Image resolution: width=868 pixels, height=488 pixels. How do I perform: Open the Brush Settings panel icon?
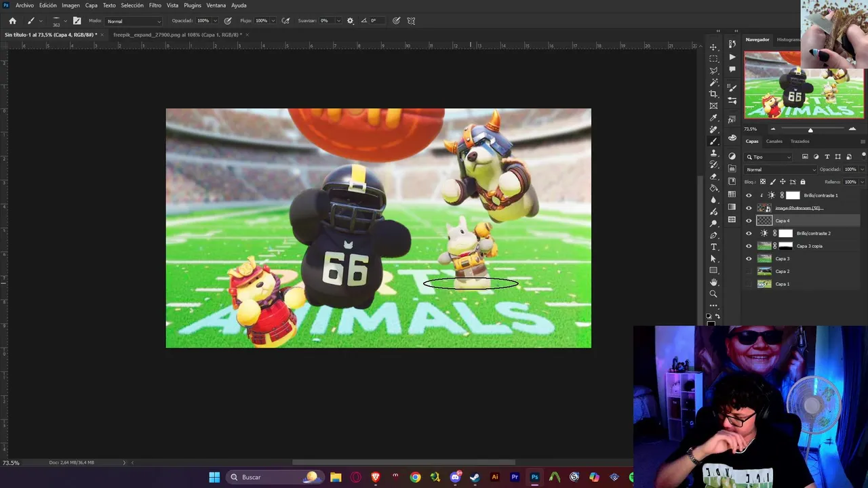point(732,88)
